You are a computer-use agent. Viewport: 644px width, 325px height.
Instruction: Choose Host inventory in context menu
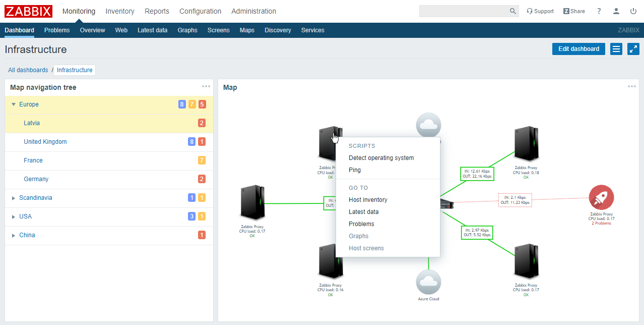pos(368,200)
